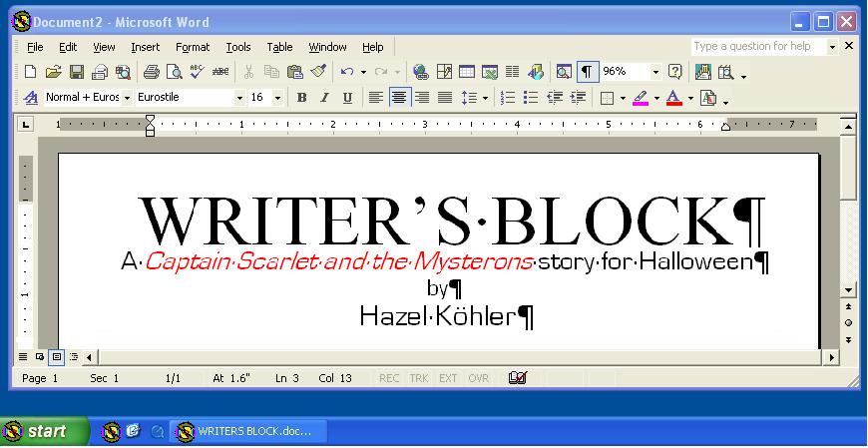This screenshot has width=868, height=448.
Task: Open the Style dropdown showing Normal + Euros
Action: (x=127, y=98)
